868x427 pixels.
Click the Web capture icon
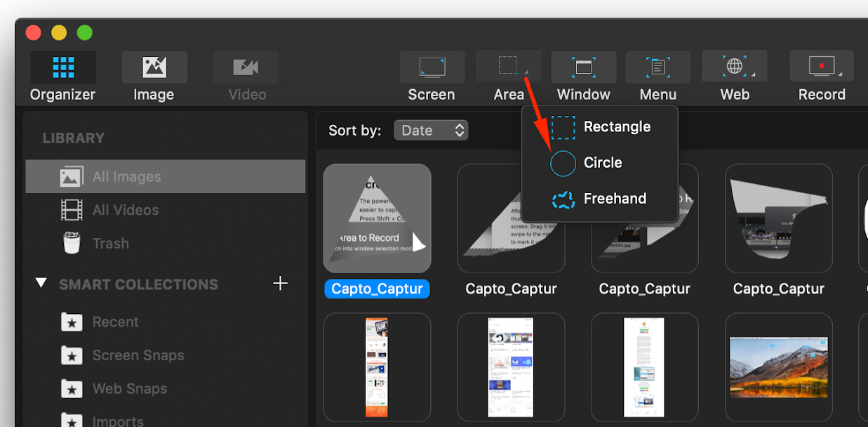(x=735, y=67)
